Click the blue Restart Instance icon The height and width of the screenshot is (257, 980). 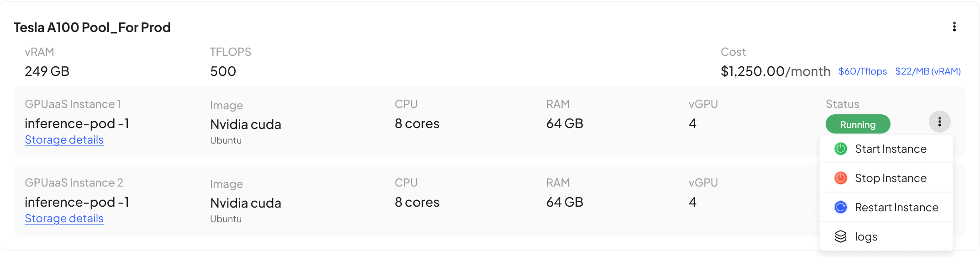click(x=841, y=207)
